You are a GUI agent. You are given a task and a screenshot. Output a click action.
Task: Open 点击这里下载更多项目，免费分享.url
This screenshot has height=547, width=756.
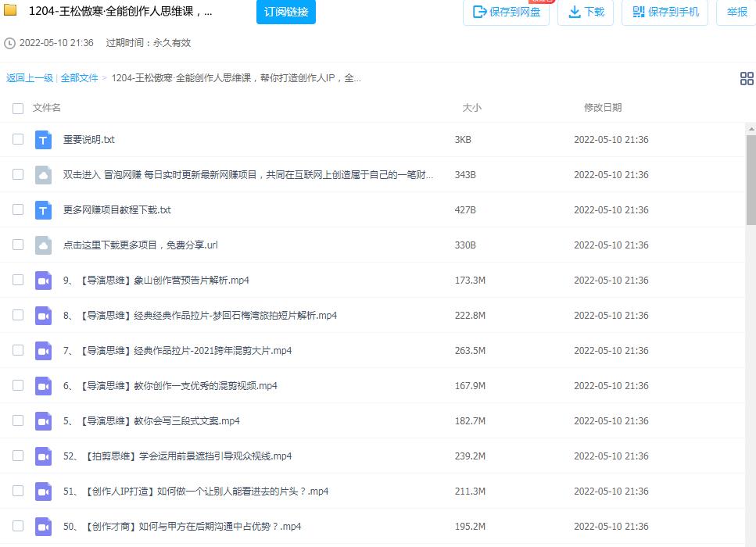140,245
